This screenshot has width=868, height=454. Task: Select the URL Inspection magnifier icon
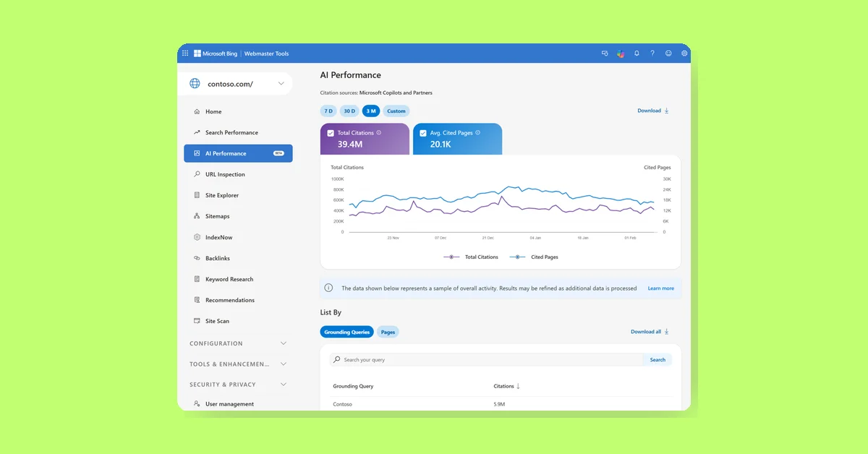coord(197,174)
